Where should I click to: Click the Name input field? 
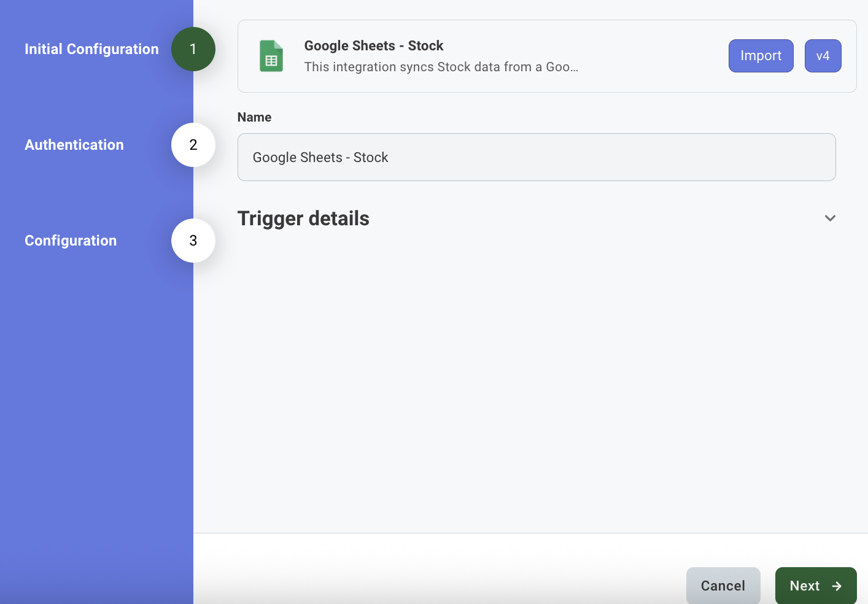(x=537, y=157)
